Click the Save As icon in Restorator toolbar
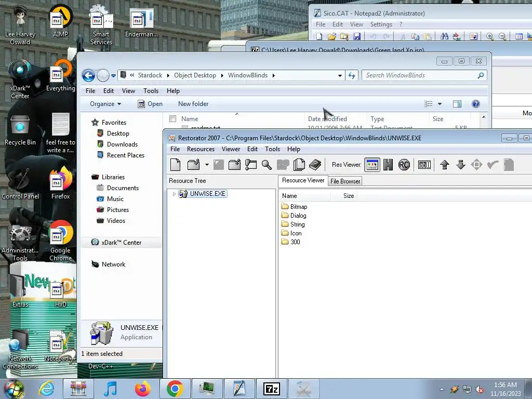Viewport: 532px width, 399px height. pos(234,165)
